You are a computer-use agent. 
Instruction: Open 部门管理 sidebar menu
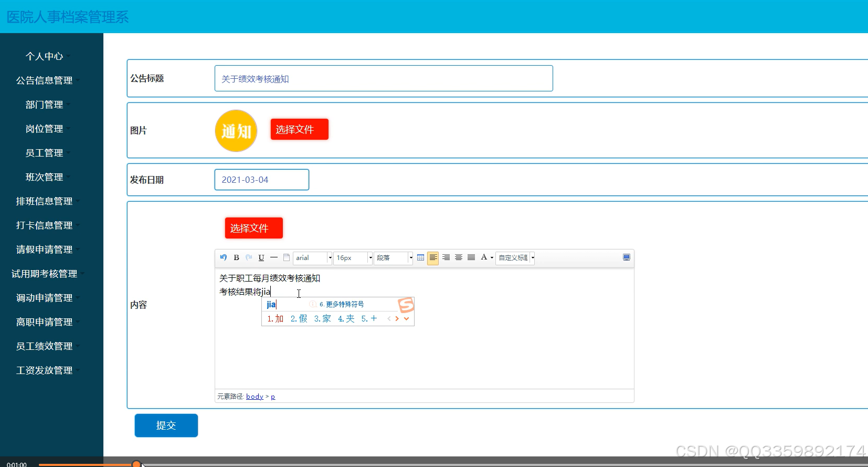tap(45, 105)
